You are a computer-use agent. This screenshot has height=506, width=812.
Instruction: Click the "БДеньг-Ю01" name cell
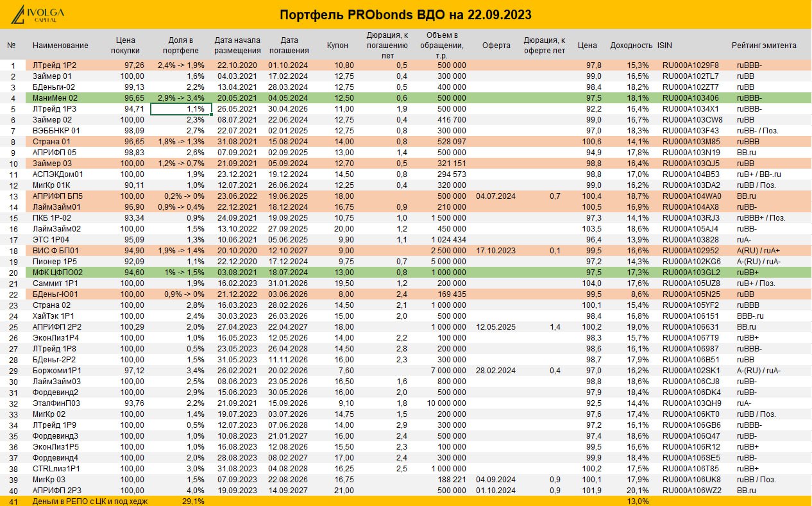[x=56, y=294]
